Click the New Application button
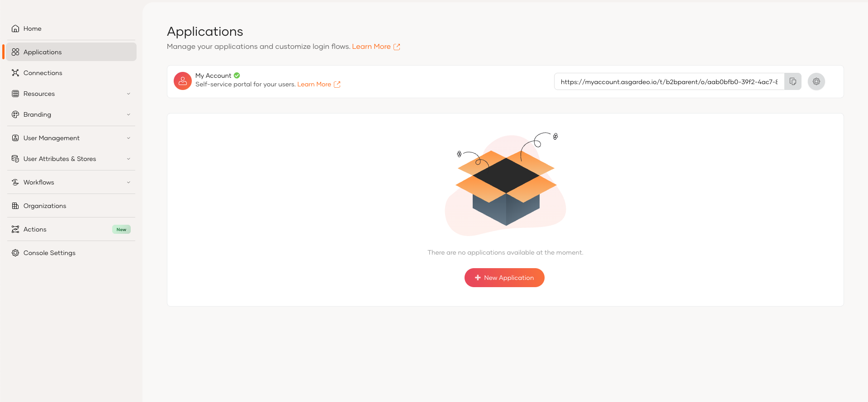Viewport: 868px width, 402px height. 504,278
